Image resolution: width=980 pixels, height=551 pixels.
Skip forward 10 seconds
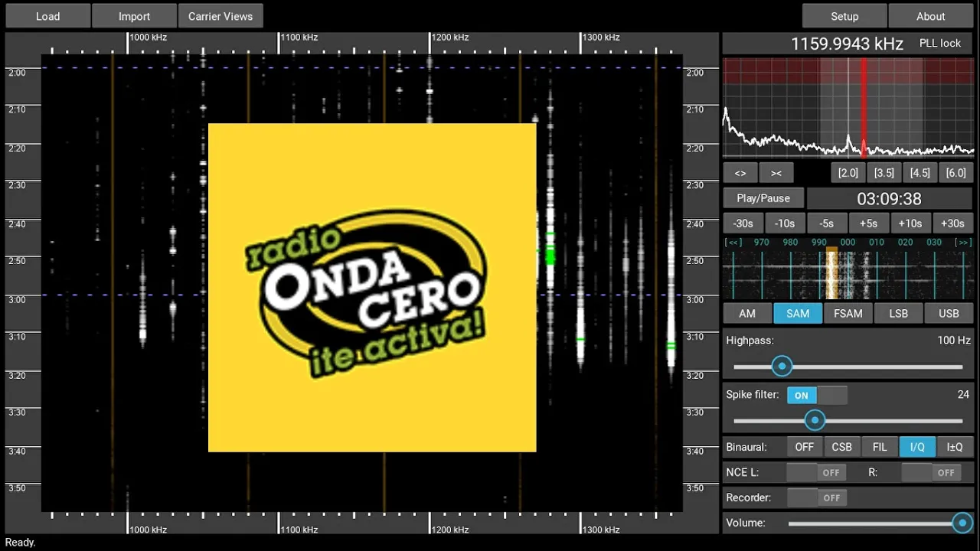910,223
